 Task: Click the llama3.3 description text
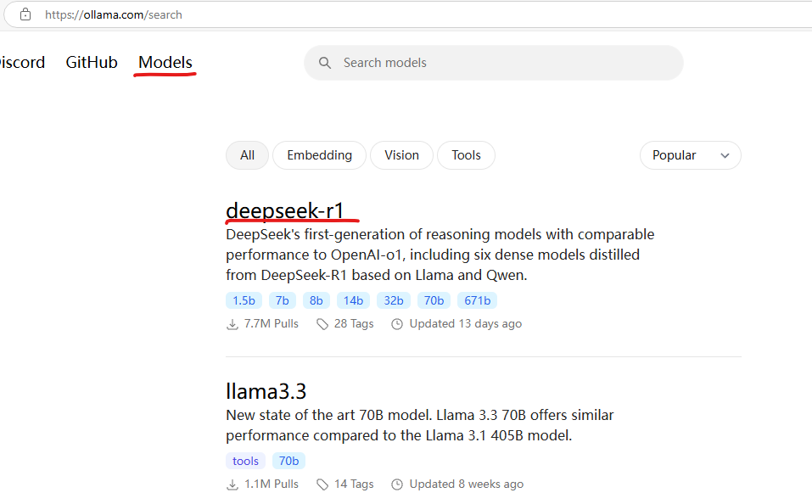[x=419, y=425]
